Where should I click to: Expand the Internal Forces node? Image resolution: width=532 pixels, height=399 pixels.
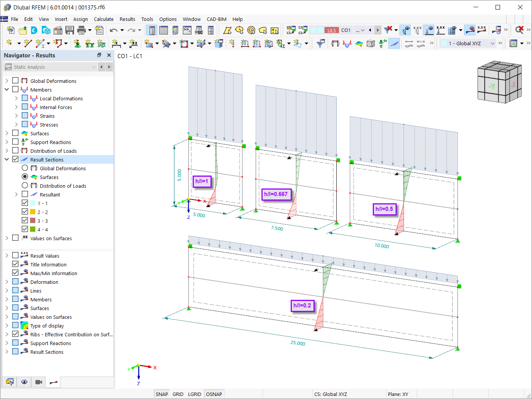[16, 107]
